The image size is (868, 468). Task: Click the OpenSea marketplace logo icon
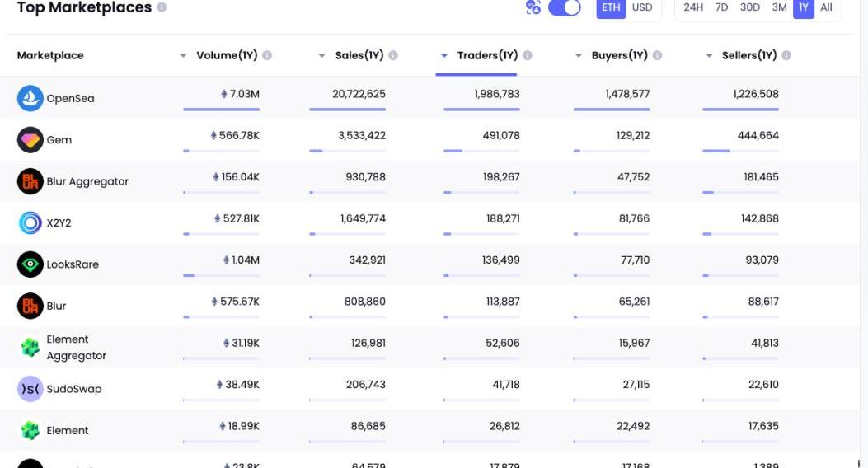coord(30,98)
